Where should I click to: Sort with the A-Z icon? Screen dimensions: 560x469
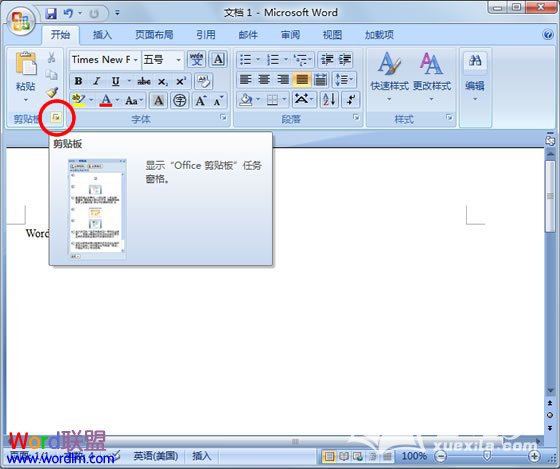329,100
